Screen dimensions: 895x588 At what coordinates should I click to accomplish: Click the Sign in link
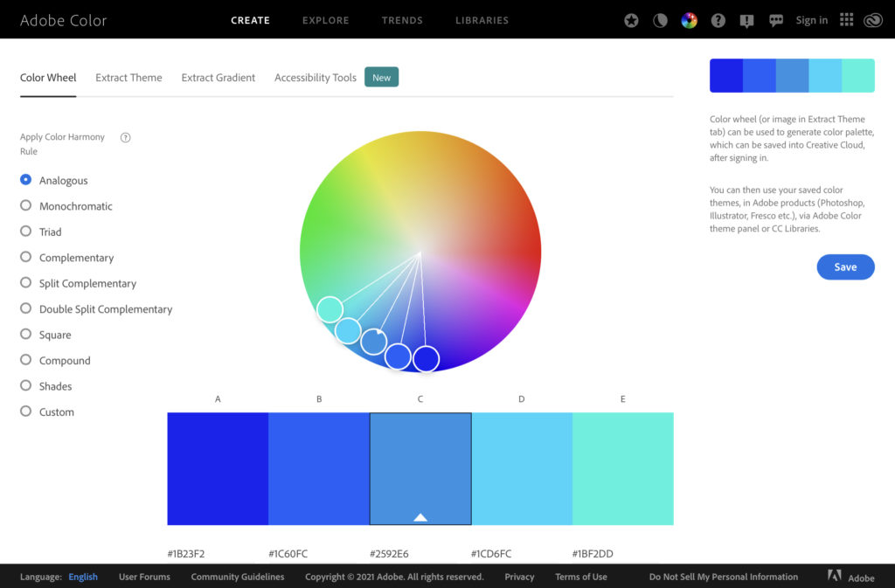tap(811, 20)
